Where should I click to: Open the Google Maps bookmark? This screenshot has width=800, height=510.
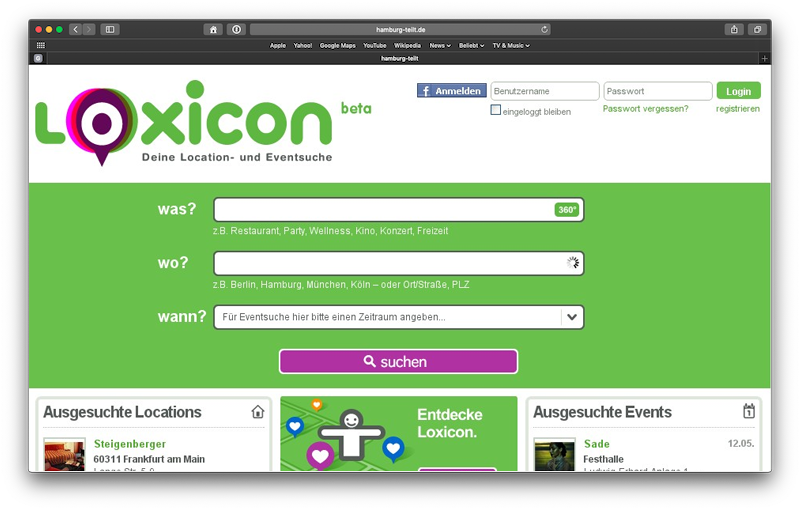[338, 45]
